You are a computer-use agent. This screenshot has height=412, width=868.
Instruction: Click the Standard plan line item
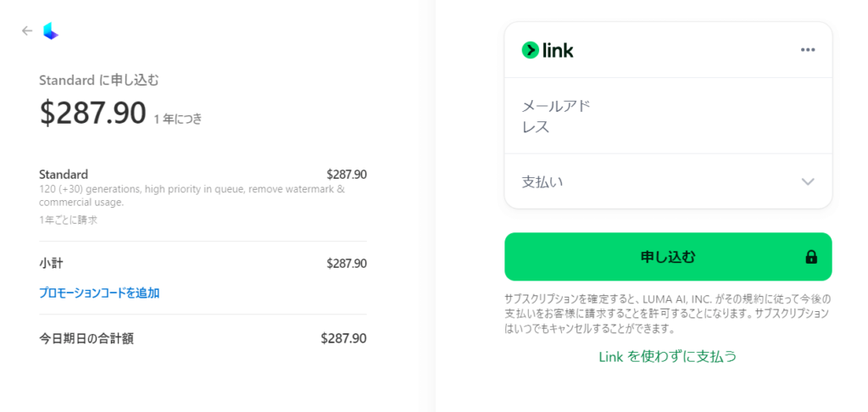[x=203, y=175]
